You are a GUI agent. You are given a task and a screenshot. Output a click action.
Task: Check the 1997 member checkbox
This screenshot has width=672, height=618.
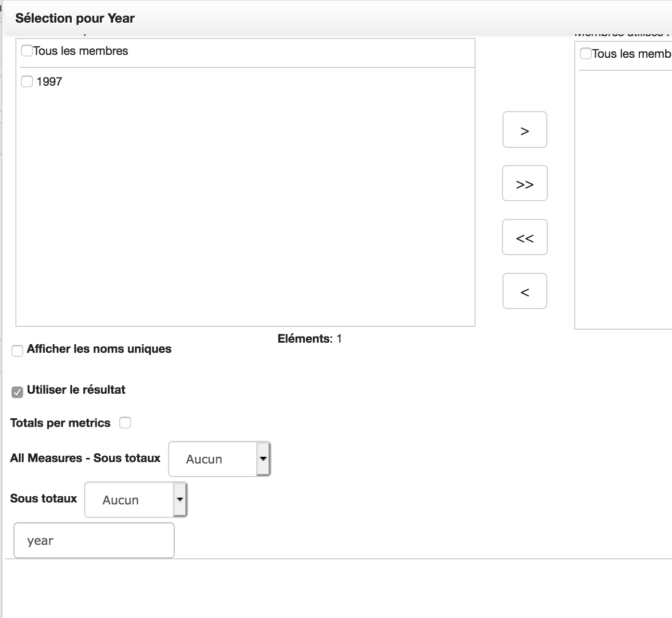[x=27, y=81]
